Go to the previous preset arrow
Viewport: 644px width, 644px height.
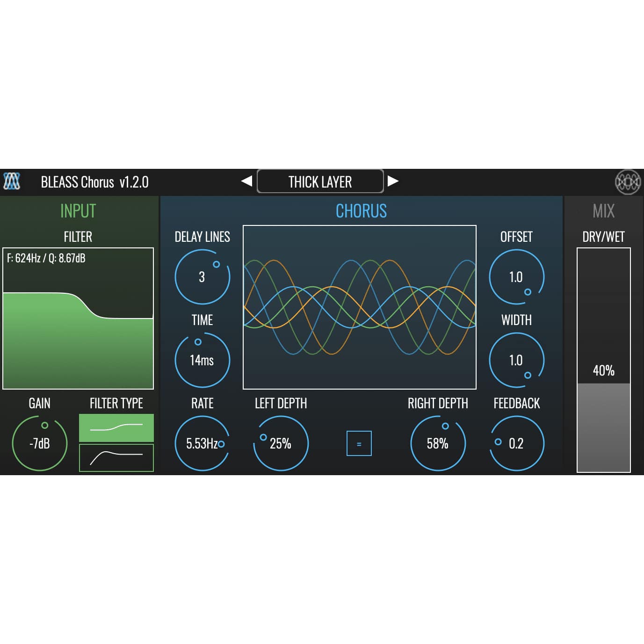pos(247,181)
